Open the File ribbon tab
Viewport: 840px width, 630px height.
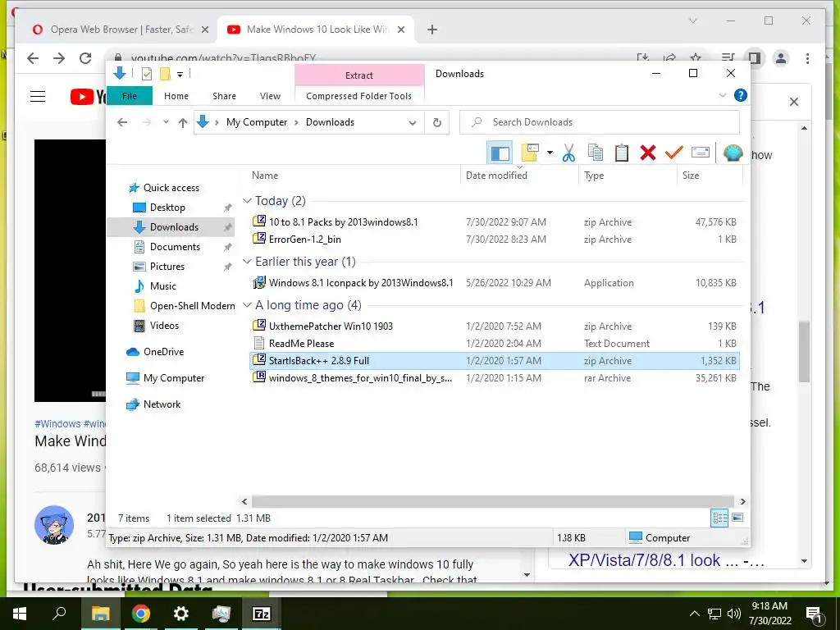point(130,96)
